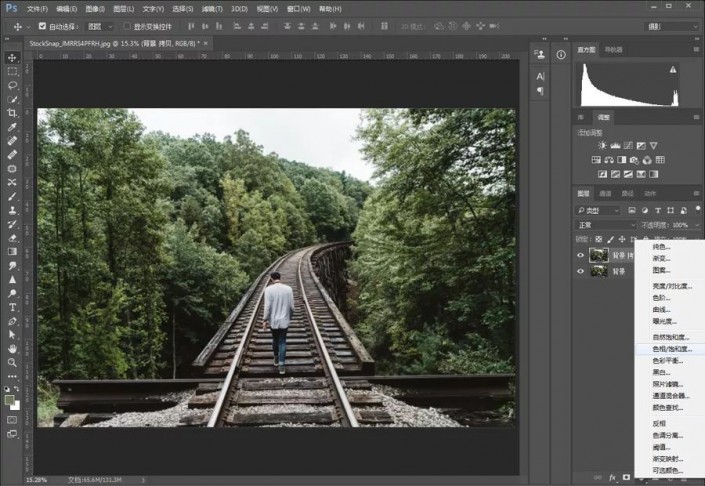Image resolution: width=705 pixels, height=486 pixels.
Task: Uncheck the 自动选择 checkbox
Action: click(x=42, y=26)
